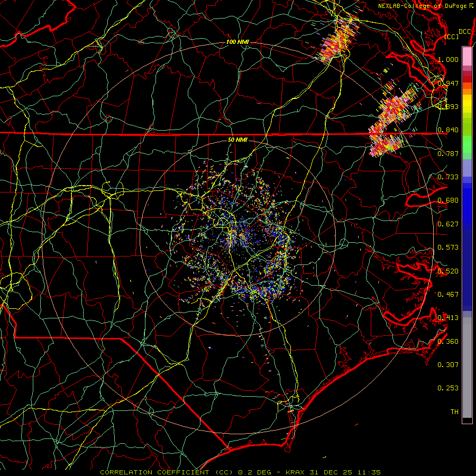Click the 0.840 value on the color scale
476x476 pixels.
448,130
